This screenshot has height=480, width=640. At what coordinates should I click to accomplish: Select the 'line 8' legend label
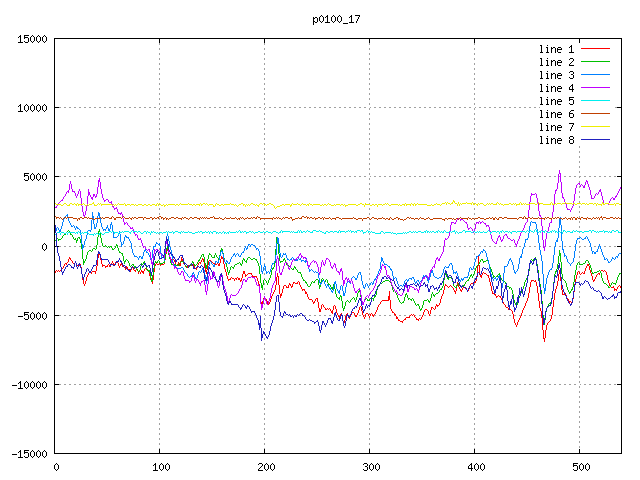pos(556,140)
